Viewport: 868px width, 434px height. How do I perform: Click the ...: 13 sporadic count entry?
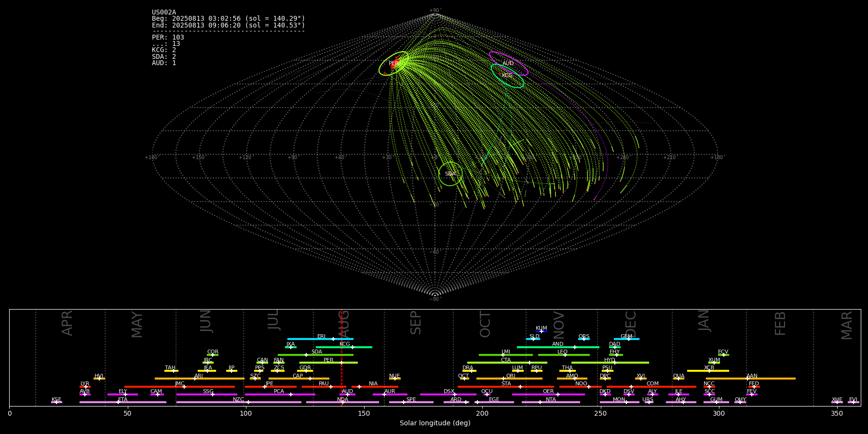tap(166, 44)
